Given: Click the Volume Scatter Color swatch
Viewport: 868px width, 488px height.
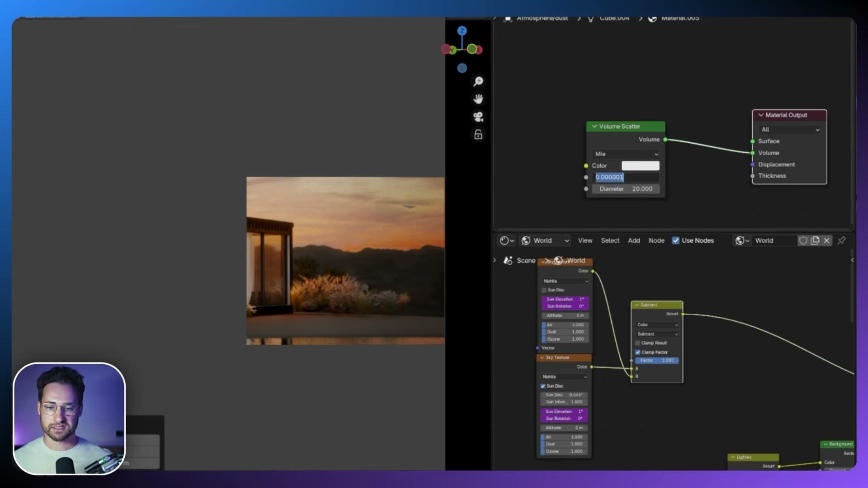Looking at the screenshot, I should coord(640,166).
